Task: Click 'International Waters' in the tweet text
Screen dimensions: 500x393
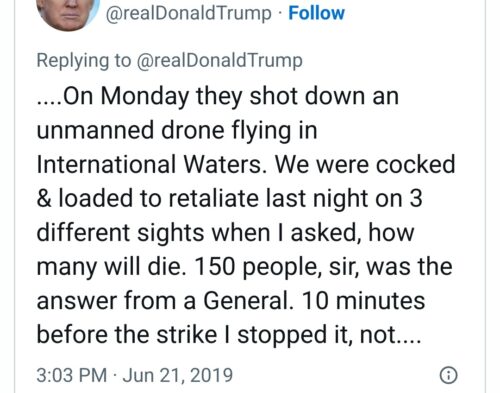Action: click(152, 164)
